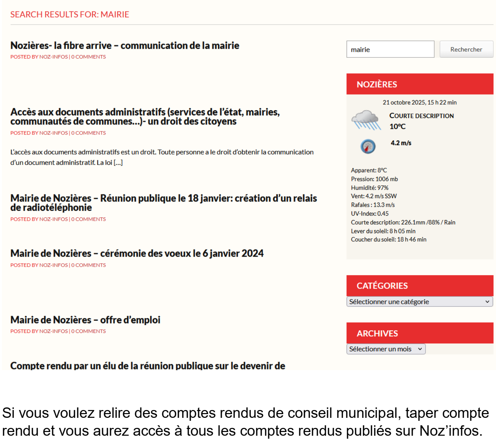Click the Archives widget heading
This screenshot has height=448, width=496.
click(377, 333)
